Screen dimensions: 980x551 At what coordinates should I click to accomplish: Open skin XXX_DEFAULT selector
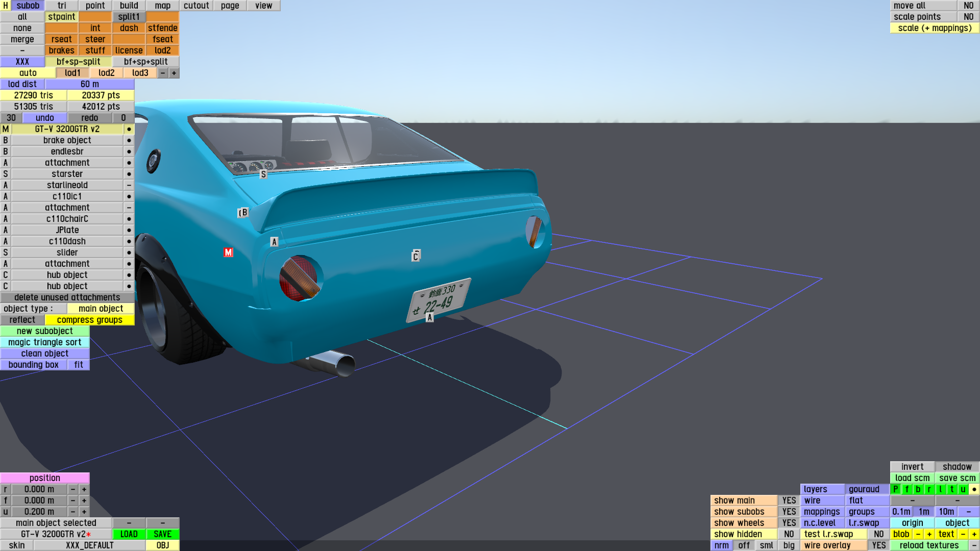(x=89, y=545)
